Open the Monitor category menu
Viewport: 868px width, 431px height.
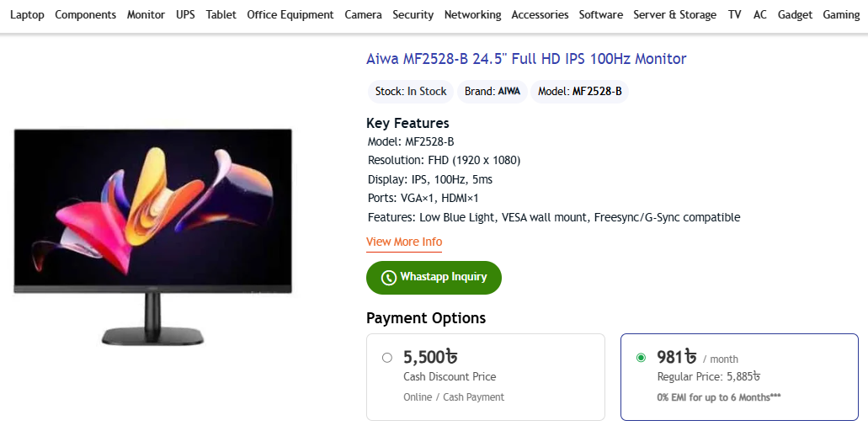(146, 15)
